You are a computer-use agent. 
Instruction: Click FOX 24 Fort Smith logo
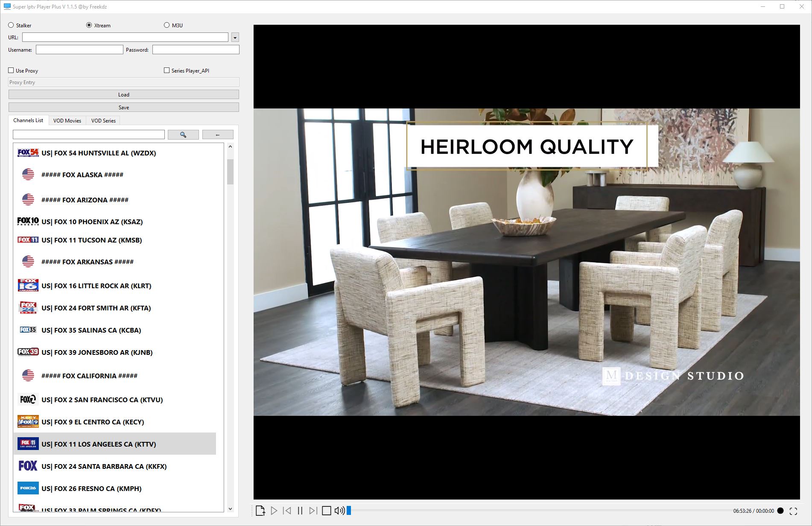click(x=28, y=307)
